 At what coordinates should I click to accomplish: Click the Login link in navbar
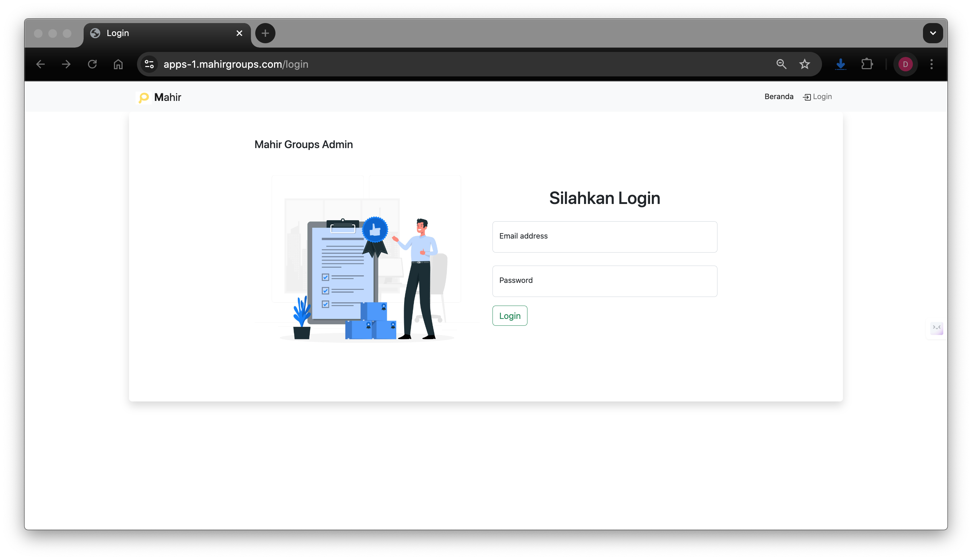click(818, 97)
